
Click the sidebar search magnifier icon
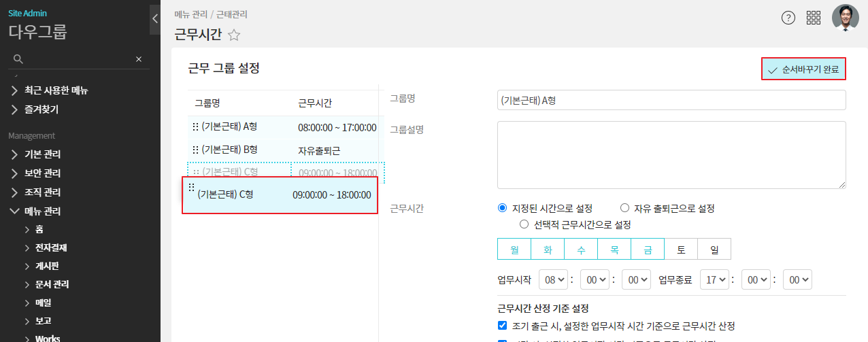coord(18,59)
